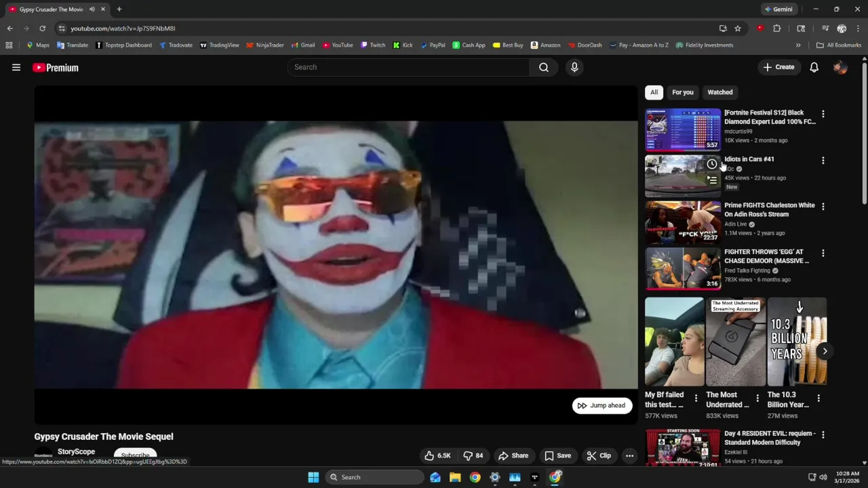Expand hidden bookmarks chevron
Image resolution: width=868 pixels, height=488 pixels.
point(798,45)
